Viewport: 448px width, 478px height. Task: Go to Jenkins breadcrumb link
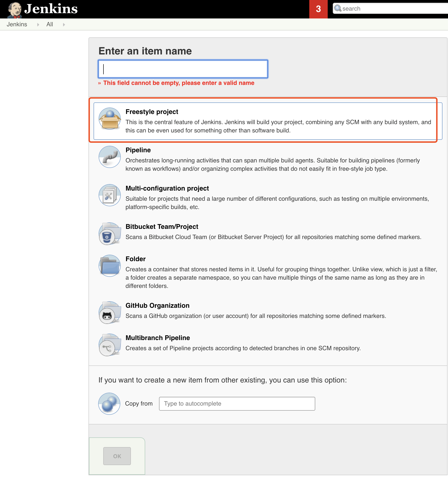(17, 24)
